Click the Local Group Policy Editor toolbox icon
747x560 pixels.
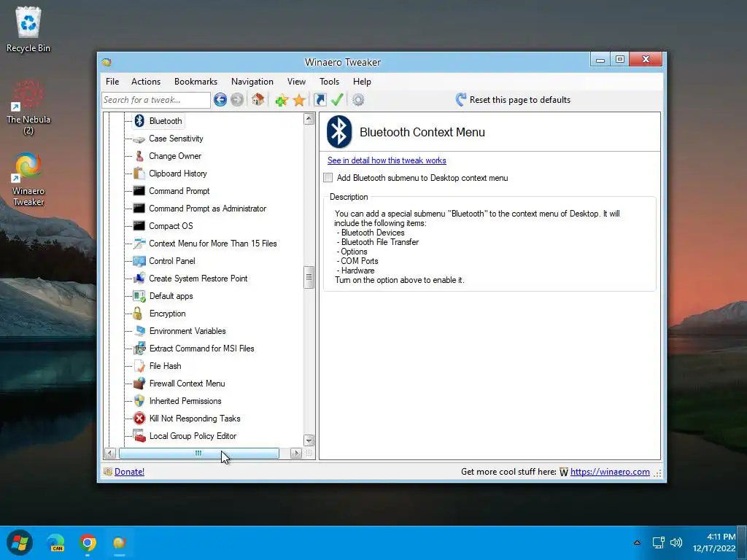click(139, 436)
